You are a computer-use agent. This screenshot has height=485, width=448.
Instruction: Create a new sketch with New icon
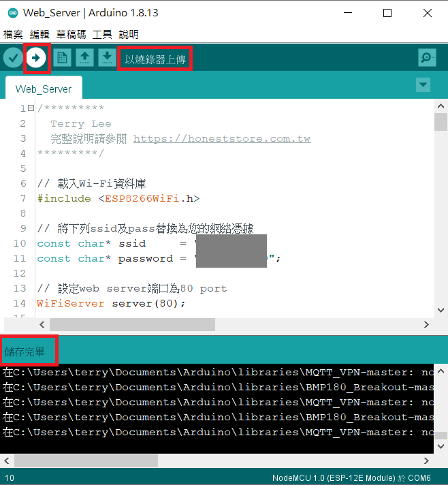(x=62, y=58)
